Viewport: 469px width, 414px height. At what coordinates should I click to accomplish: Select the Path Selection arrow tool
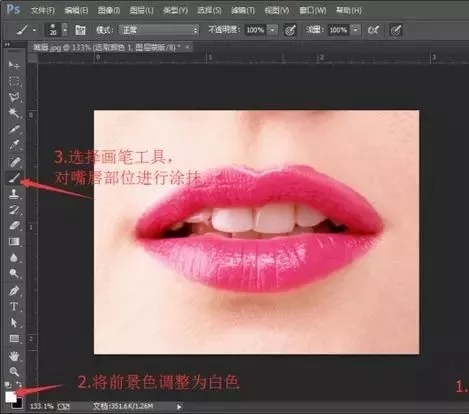pyautogui.click(x=14, y=323)
